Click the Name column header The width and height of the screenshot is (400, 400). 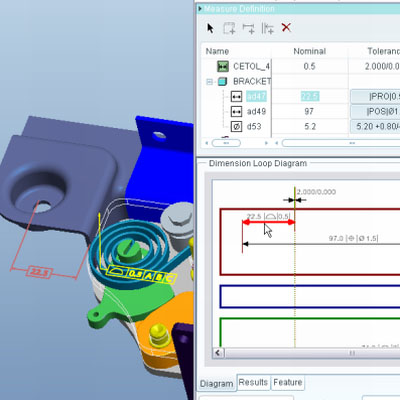pyautogui.click(x=217, y=51)
